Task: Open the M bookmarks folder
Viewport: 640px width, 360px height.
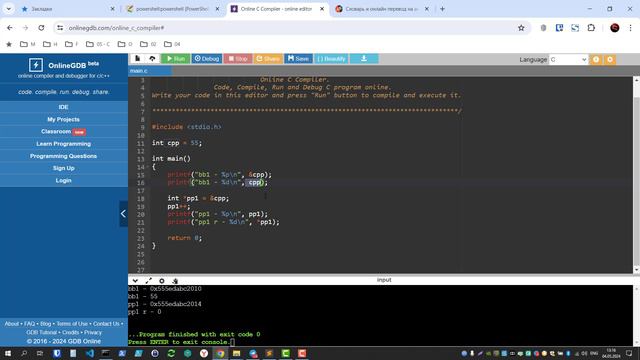Action: click(x=28, y=44)
